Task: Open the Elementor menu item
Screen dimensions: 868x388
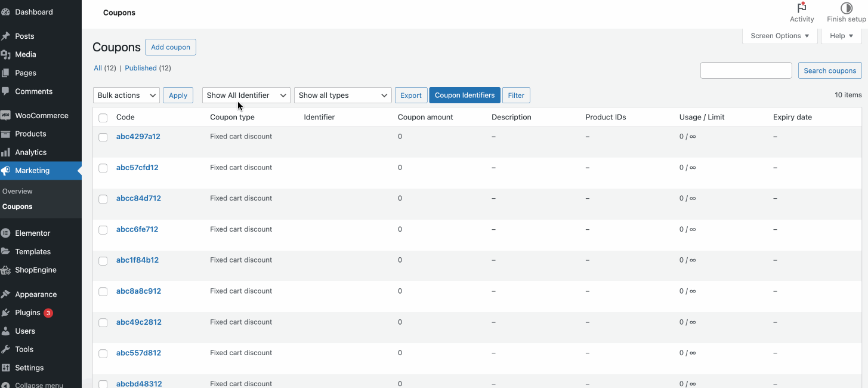Action: (x=41, y=233)
